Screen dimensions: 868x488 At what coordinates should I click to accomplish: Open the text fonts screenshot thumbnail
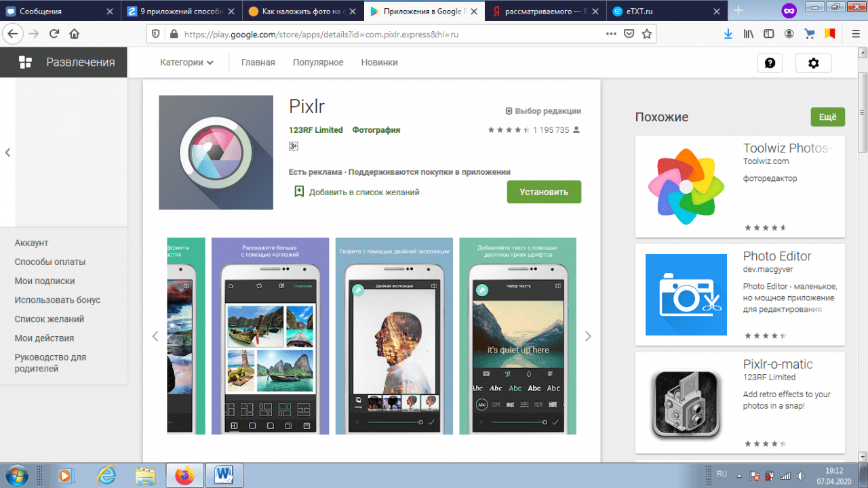click(518, 336)
